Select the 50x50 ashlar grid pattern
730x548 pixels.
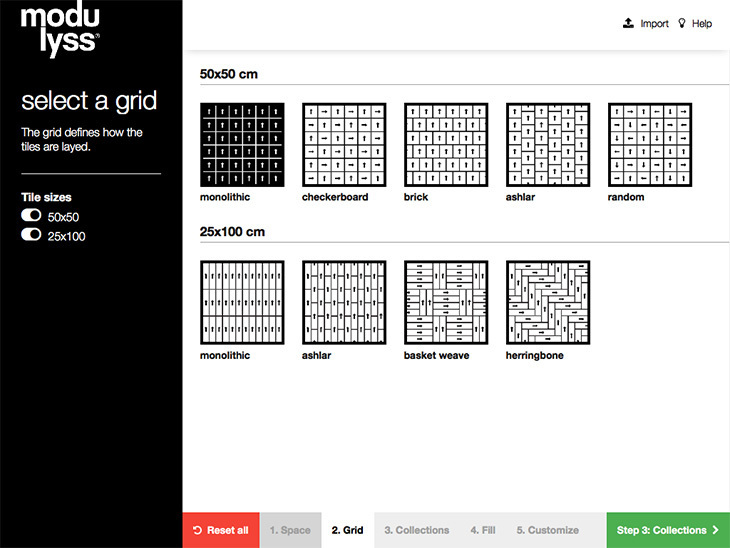click(x=548, y=145)
